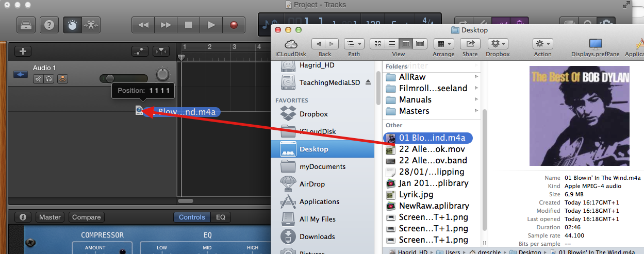Click the Fast Forward transport button
Screen dimensions: 644x254
(x=166, y=25)
